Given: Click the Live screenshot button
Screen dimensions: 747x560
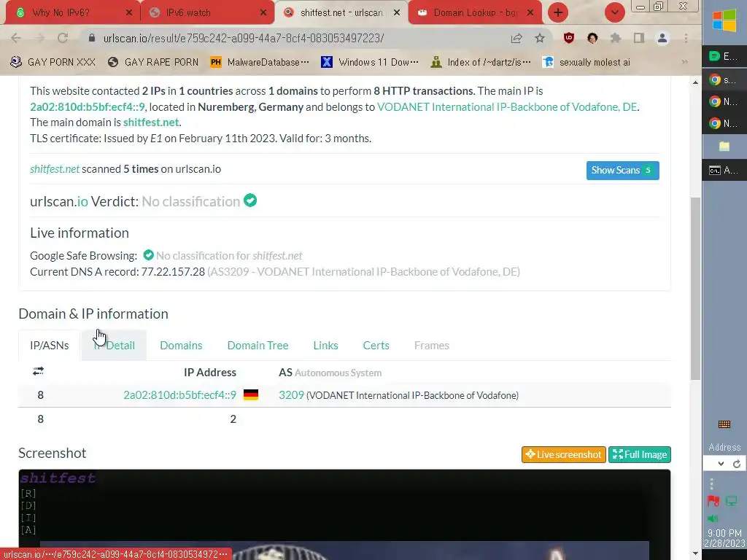Looking at the screenshot, I should 564,455.
